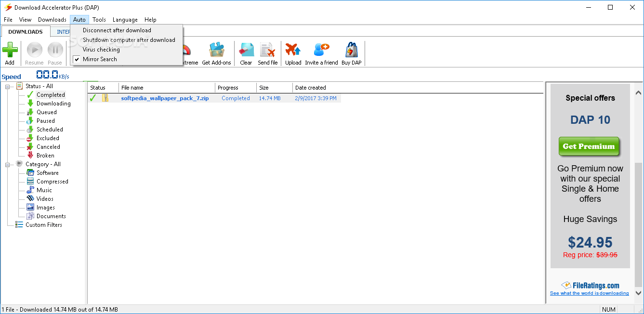Open the File menu
Screen dimensions: 644x314
click(8, 20)
